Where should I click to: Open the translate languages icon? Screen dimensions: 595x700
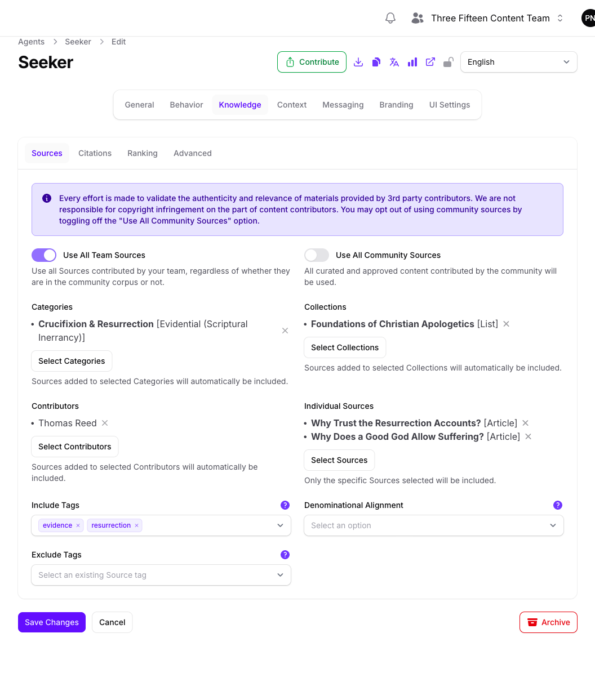[x=394, y=62]
